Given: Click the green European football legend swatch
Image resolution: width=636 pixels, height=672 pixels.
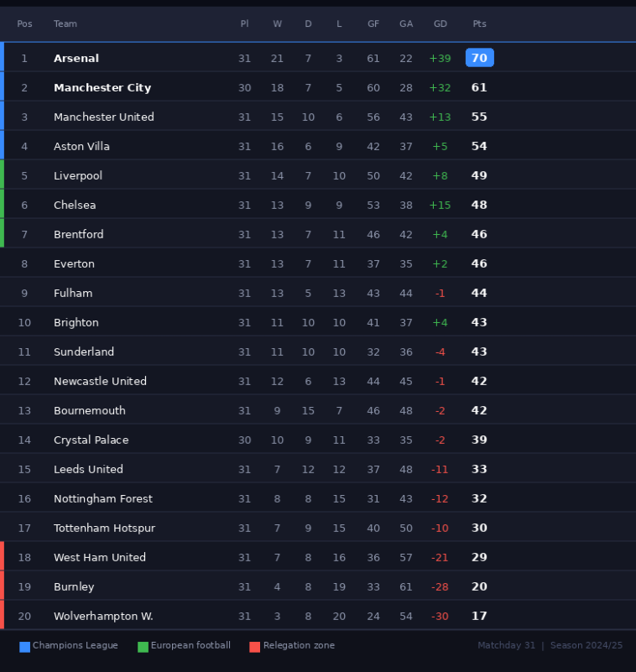Looking at the screenshot, I should click(143, 646).
